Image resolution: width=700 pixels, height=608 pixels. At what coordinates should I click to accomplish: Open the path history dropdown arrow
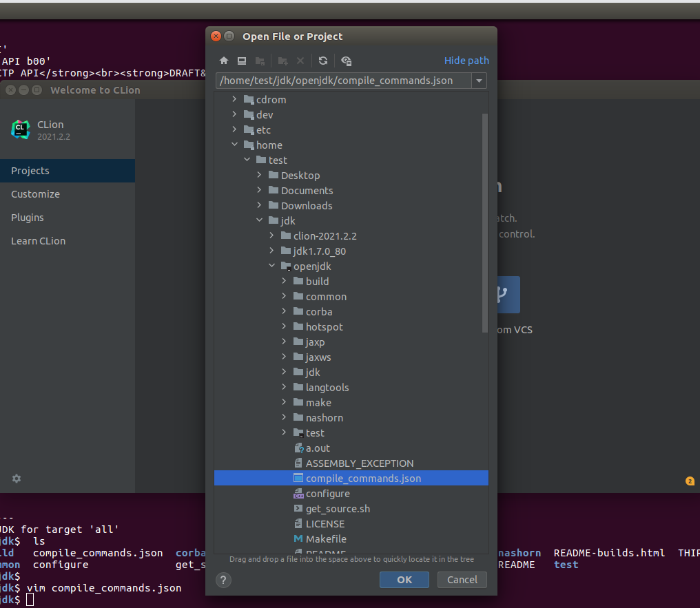click(479, 81)
